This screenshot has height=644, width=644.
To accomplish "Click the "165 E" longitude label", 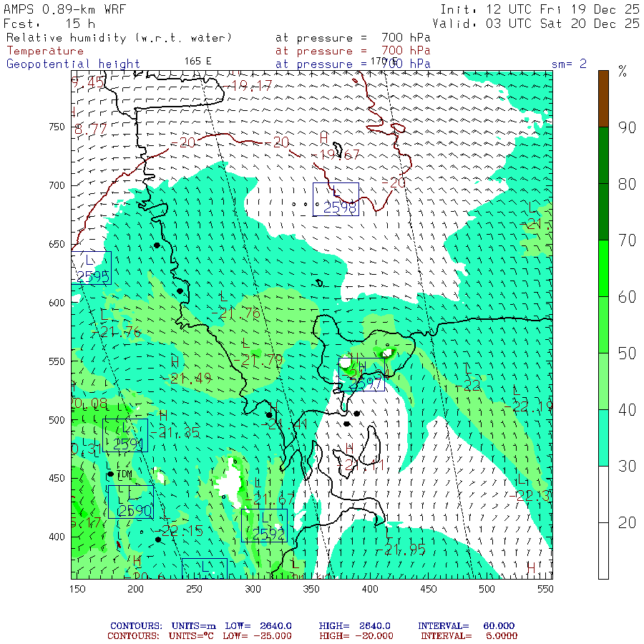I will [x=197, y=62].
